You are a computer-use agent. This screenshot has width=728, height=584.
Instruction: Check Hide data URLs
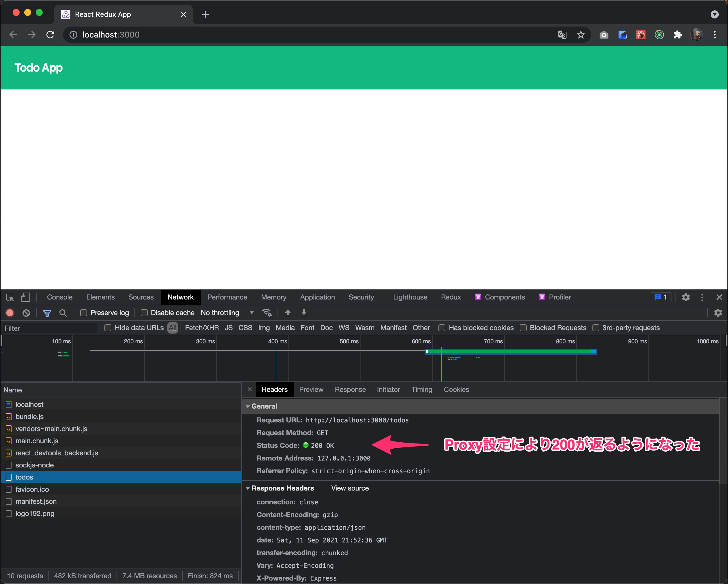pyautogui.click(x=108, y=328)
